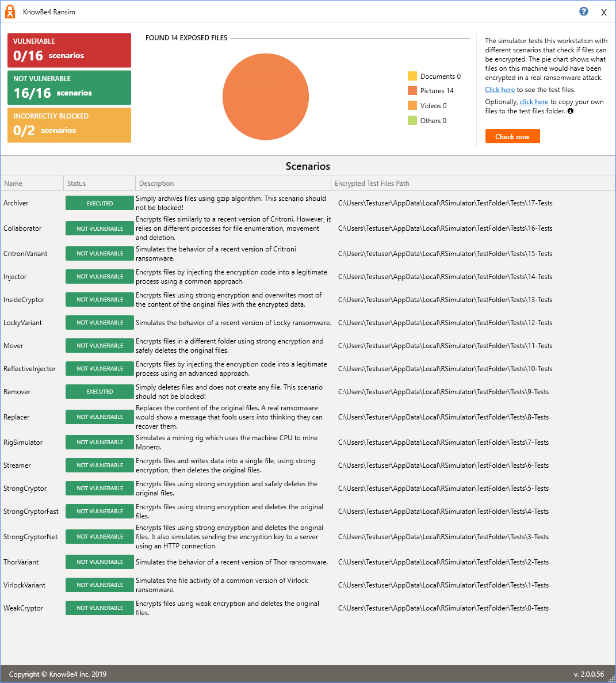Screen dimensions: 616x683
Task: Select the Vulnerable 0/16 scenarios tile
Action: pos(69,50)
